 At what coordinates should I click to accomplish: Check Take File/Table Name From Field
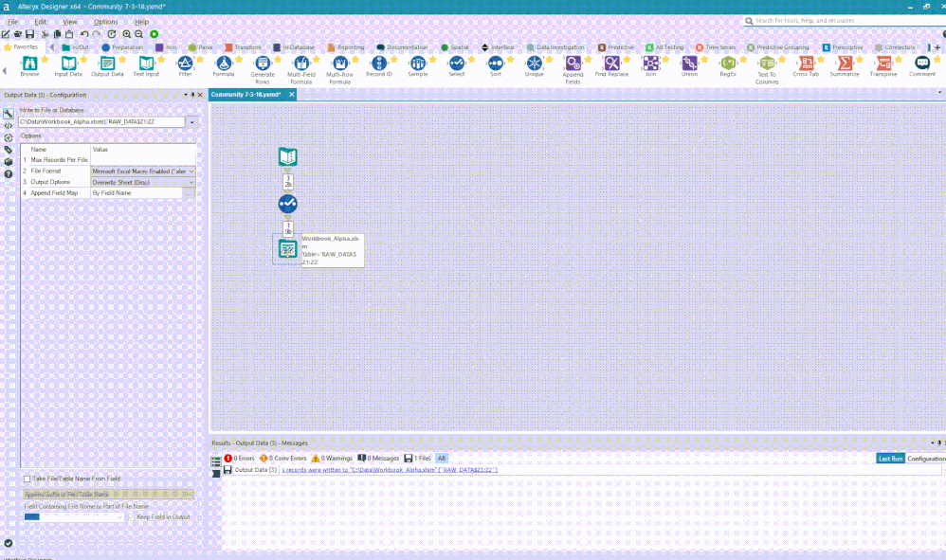click(27, 479)
